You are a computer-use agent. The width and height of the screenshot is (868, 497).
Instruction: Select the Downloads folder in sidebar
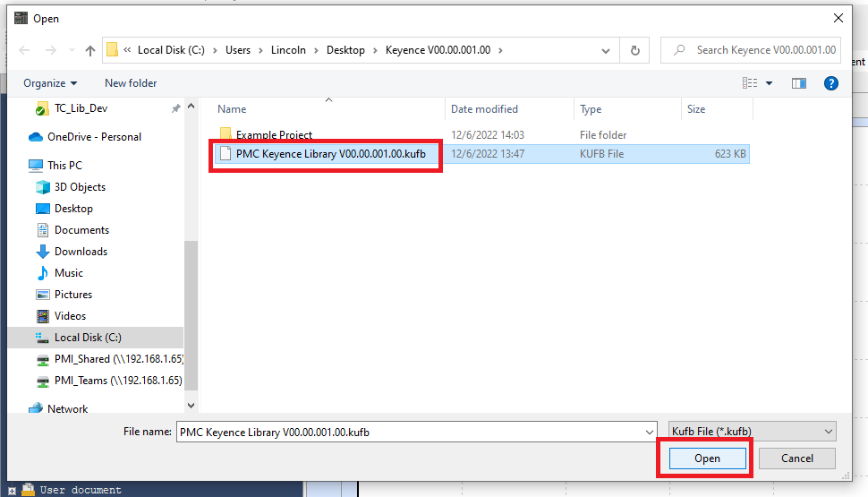coord(81,252)
